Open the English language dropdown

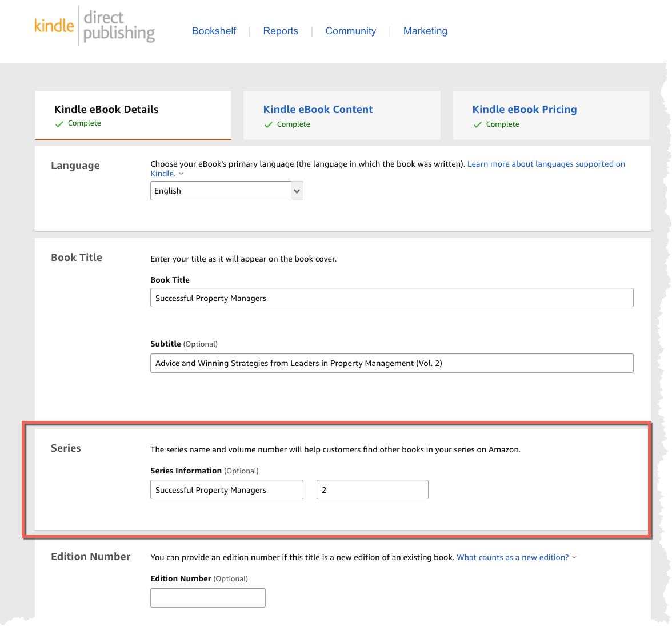click(x=227, y=191)
